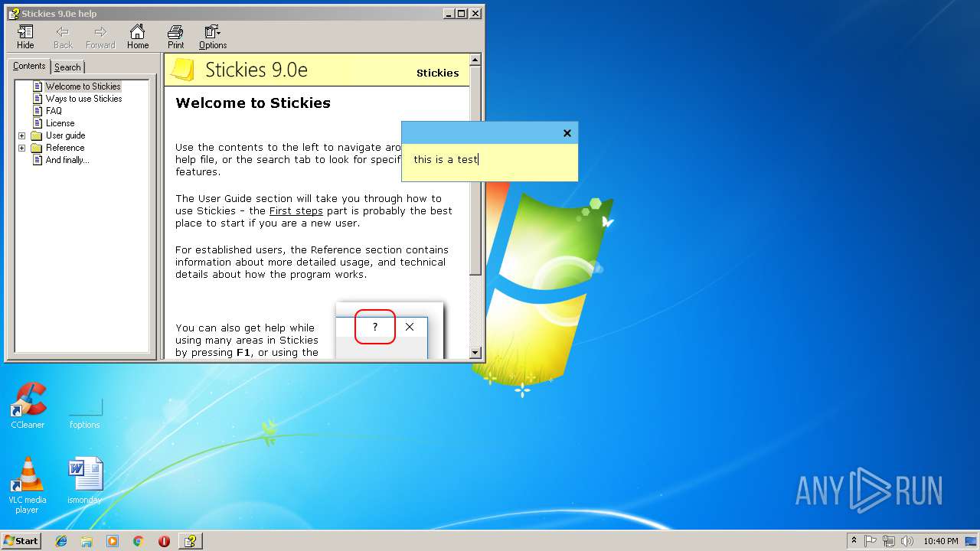The image size is (980, 551).
Task: Select the foptions desktop file
Action: [x=84, y=412]
